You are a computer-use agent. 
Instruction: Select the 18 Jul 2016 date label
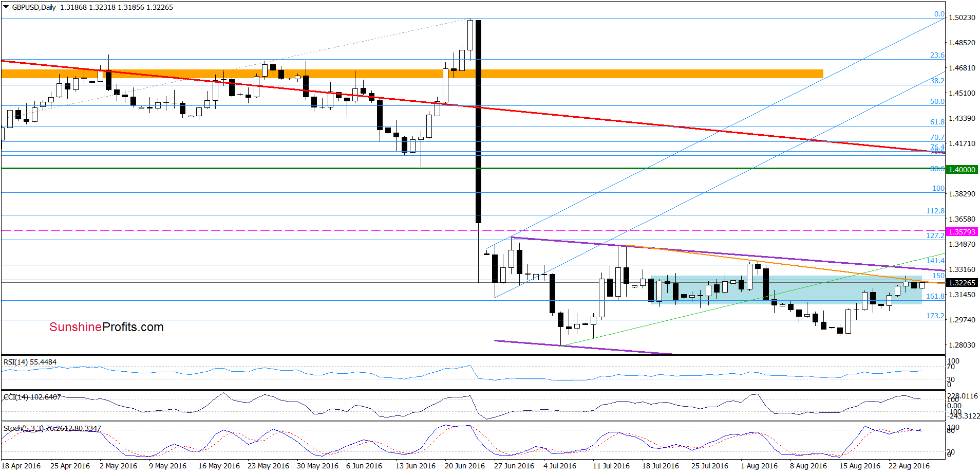click(x=661, y=466)
